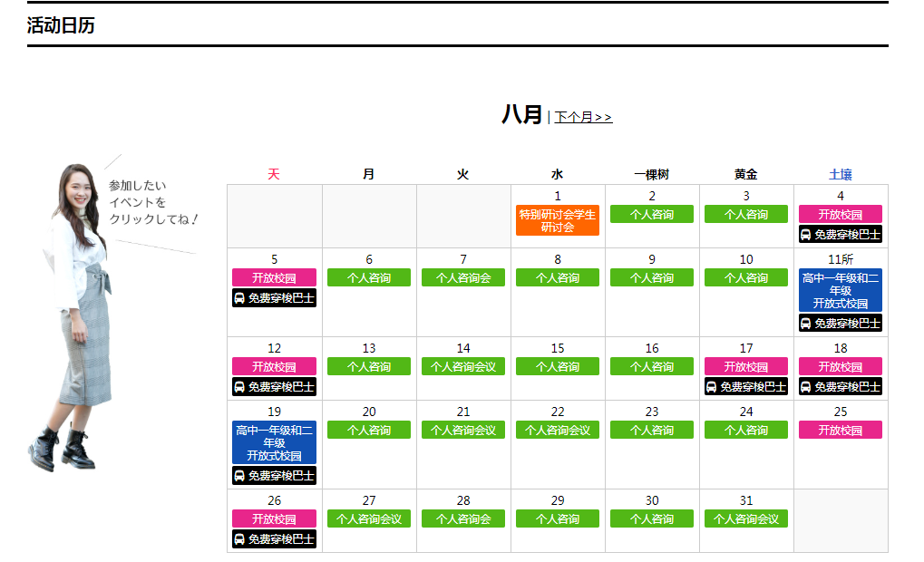Click bus icon on August 17 shuttle

click(711, 386)
